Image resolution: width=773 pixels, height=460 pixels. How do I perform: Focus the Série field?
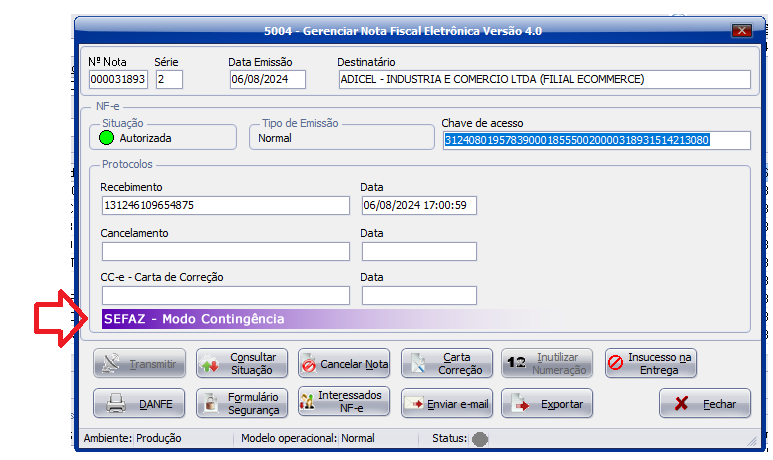[x=168, y=80]
